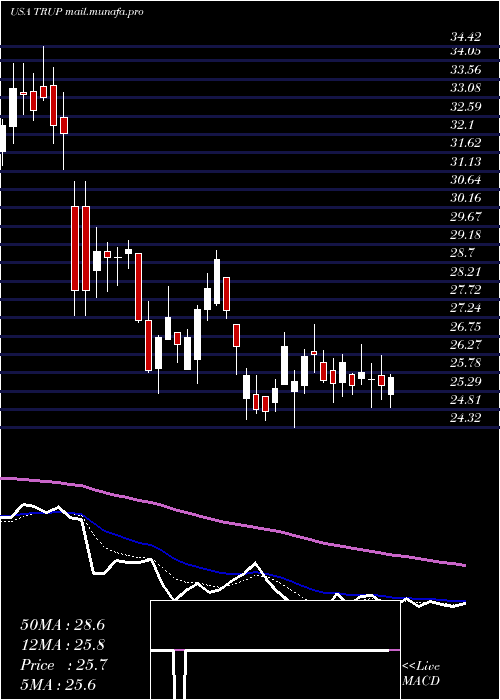Click the '12MA : 25.8' legend text

point(62,645)
